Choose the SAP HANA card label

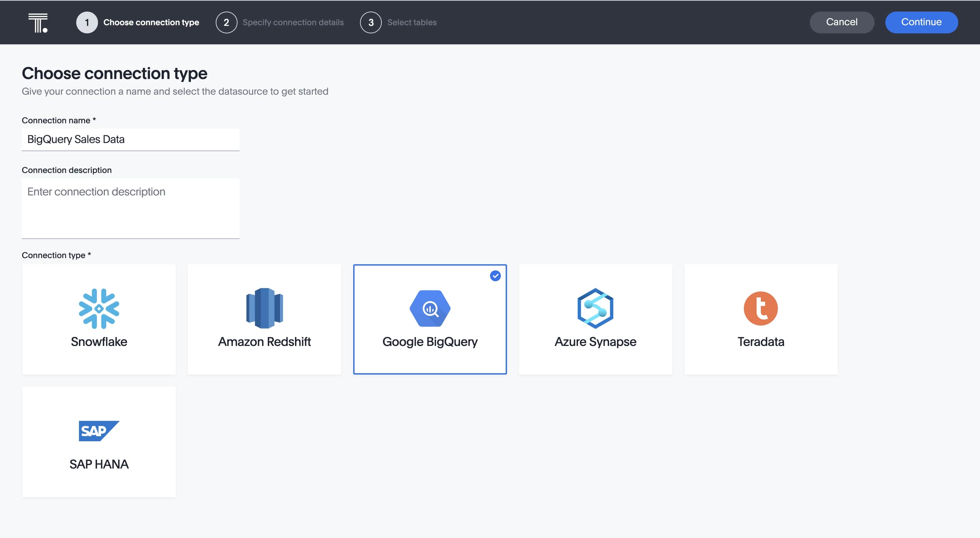tap(99, 464)
